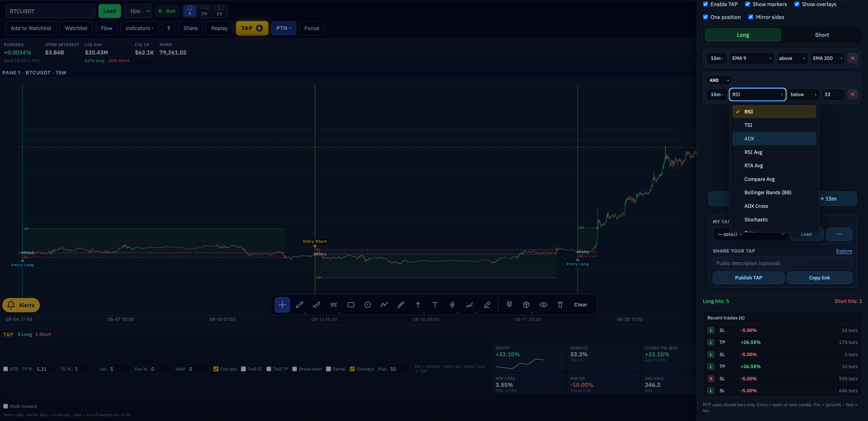Select the Fibonacci levels tool
The image size is (868, 421).
click(334, 305)
